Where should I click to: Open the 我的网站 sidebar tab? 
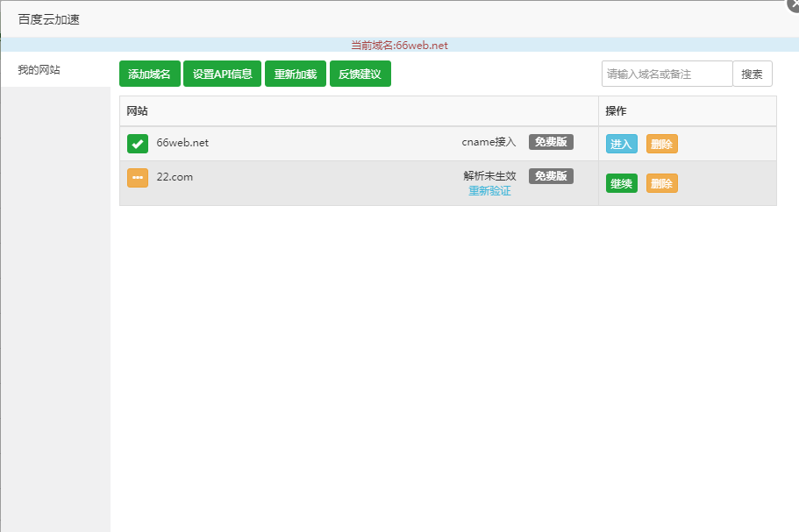point(55,70)
